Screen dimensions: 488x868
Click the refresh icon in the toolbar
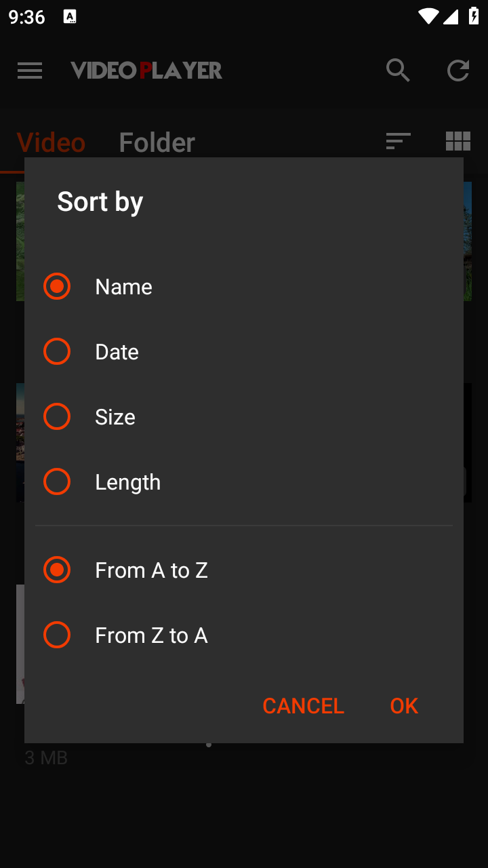[x=458, y=71]
